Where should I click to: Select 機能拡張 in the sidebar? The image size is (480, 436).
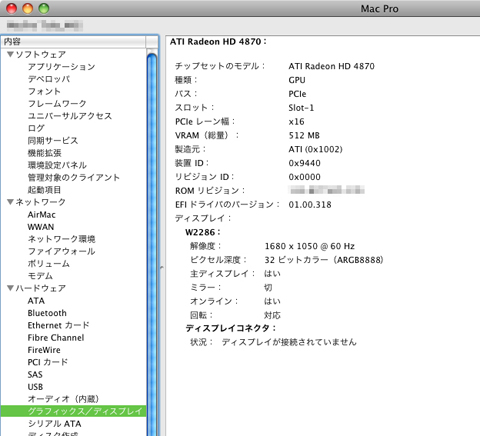pos(44,153)
